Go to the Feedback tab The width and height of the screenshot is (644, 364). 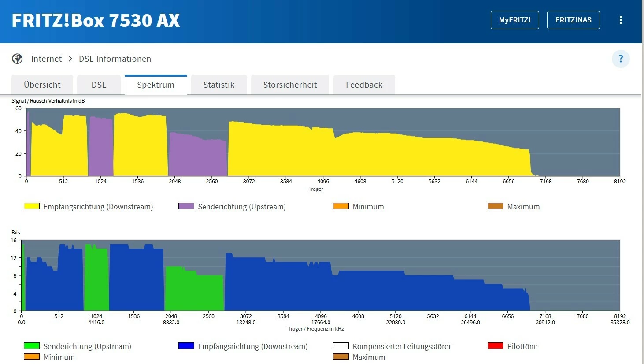point(364,85)
